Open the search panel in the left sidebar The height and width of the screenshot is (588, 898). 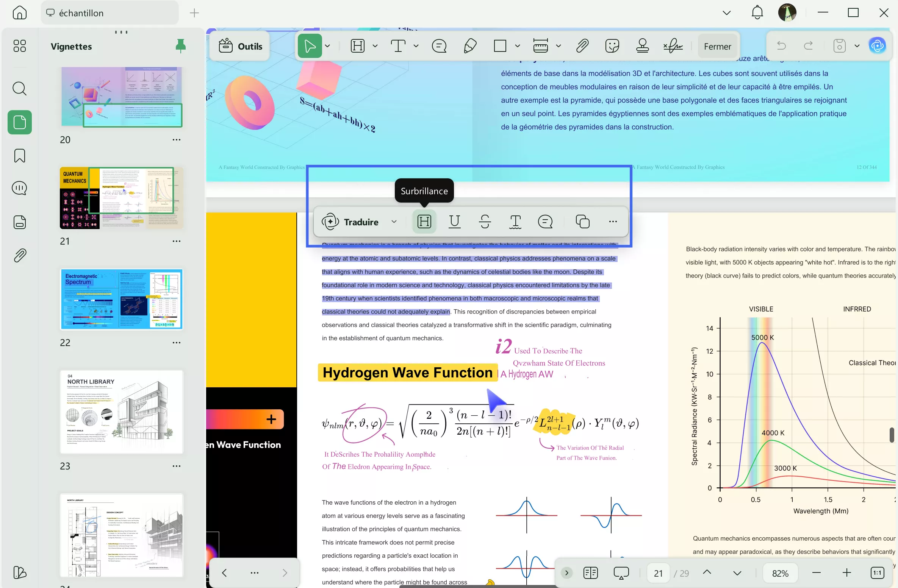19,89
